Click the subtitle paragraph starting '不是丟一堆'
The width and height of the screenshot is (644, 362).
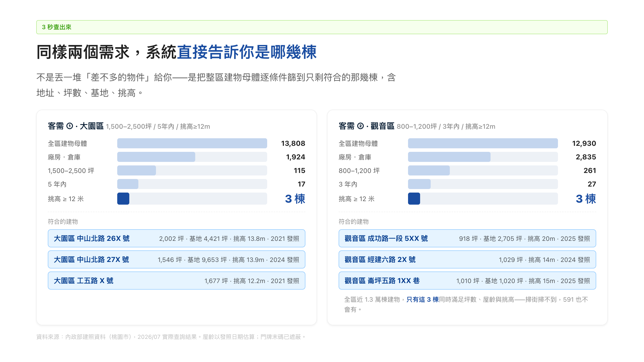216,85
